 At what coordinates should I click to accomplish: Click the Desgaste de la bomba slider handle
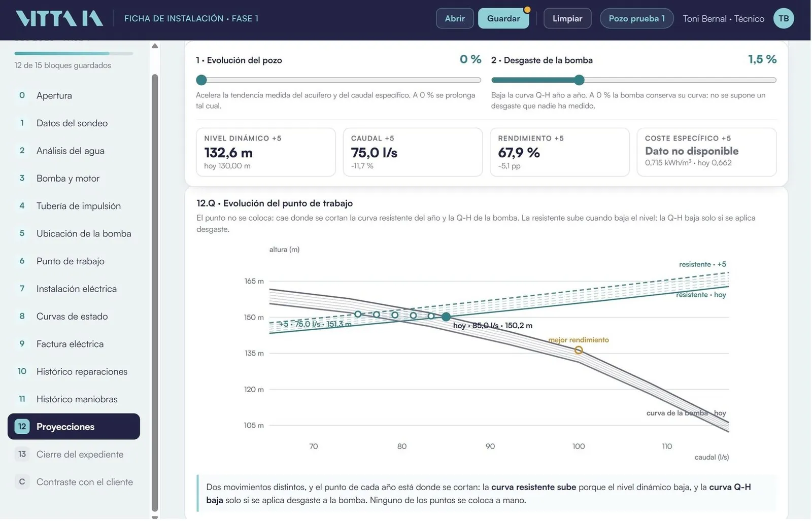pos(579,80)
